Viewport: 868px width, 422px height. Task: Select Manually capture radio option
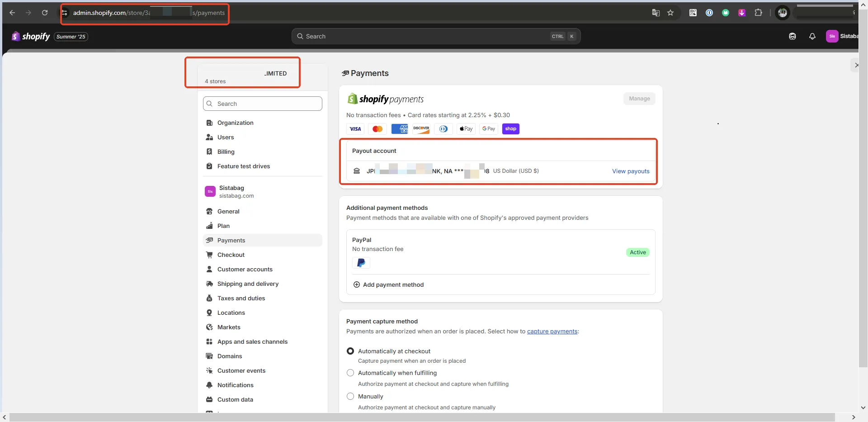pos(350,396)
